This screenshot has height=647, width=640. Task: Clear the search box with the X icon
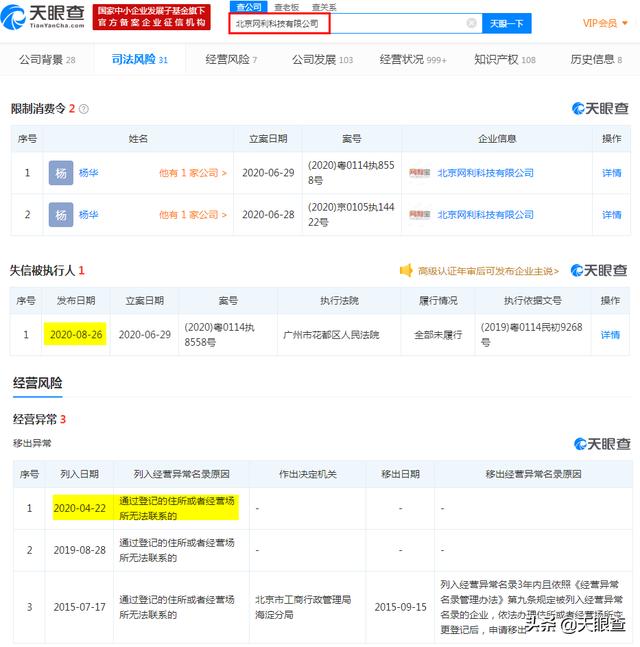click(x=471, y=23)
